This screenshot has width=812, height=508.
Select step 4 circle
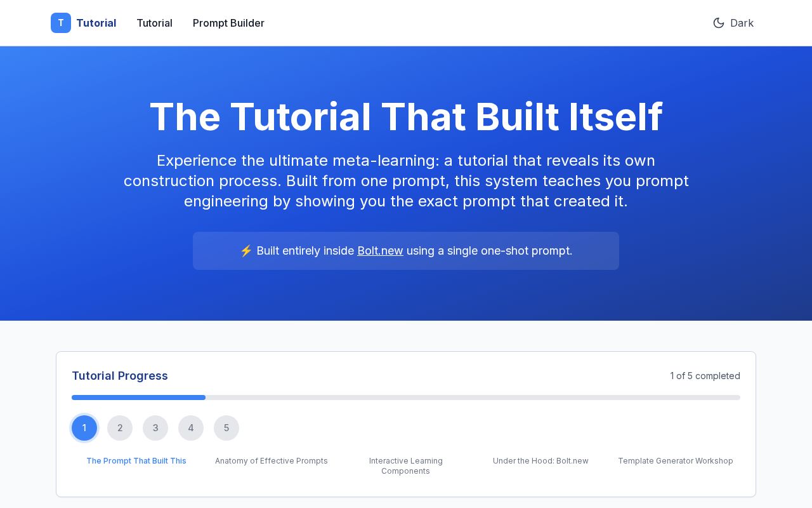[191, 428]
